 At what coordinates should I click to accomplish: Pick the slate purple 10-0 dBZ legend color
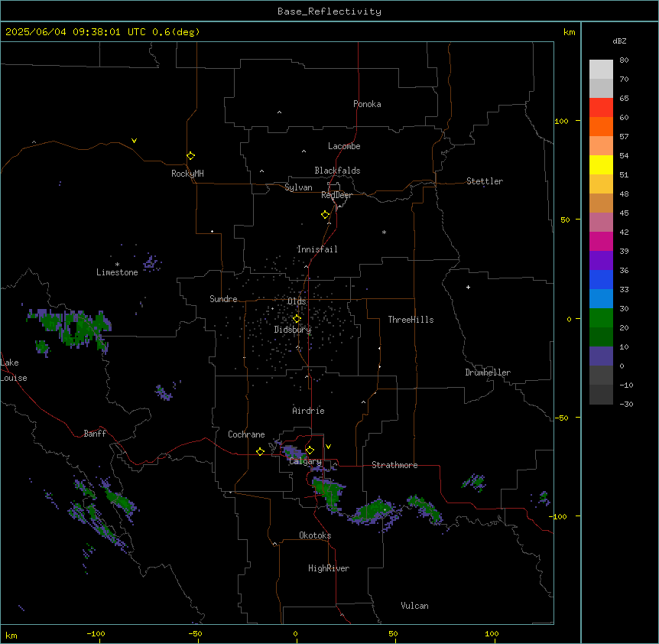tap(601, 356)
